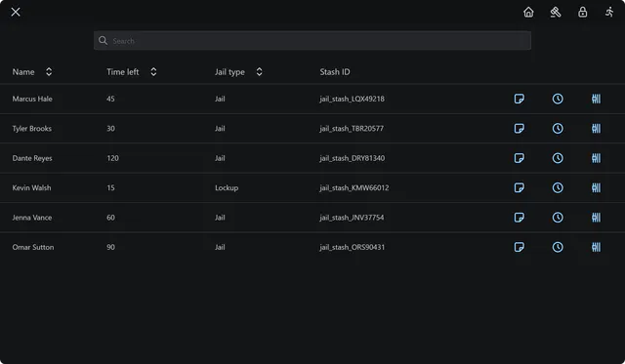Click jail bars icon for Omar Sutton
Viewport: 625px width, 364px height.
click(596, 247)
